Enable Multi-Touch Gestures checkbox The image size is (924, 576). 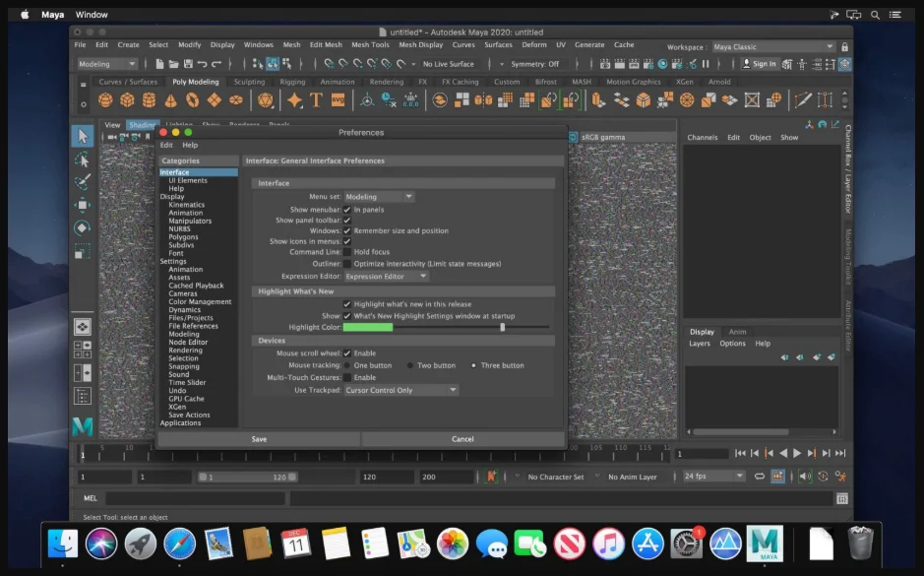(x=347, y=378)
